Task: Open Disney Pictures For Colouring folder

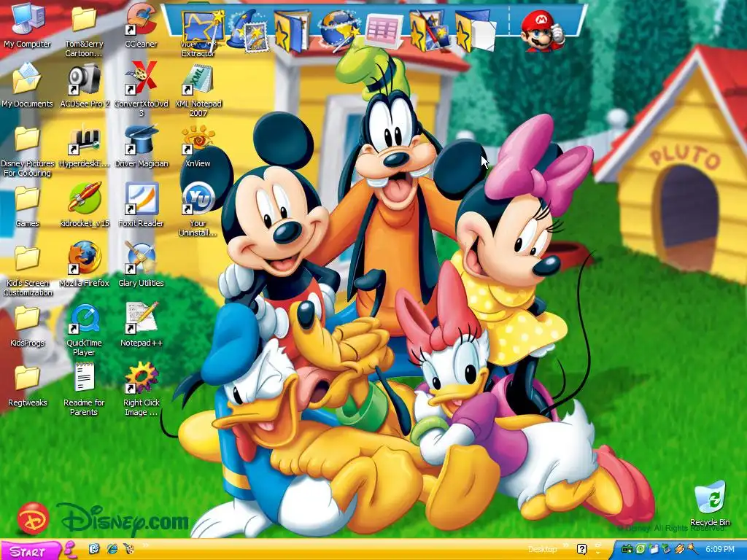Action: coord(27,150)
